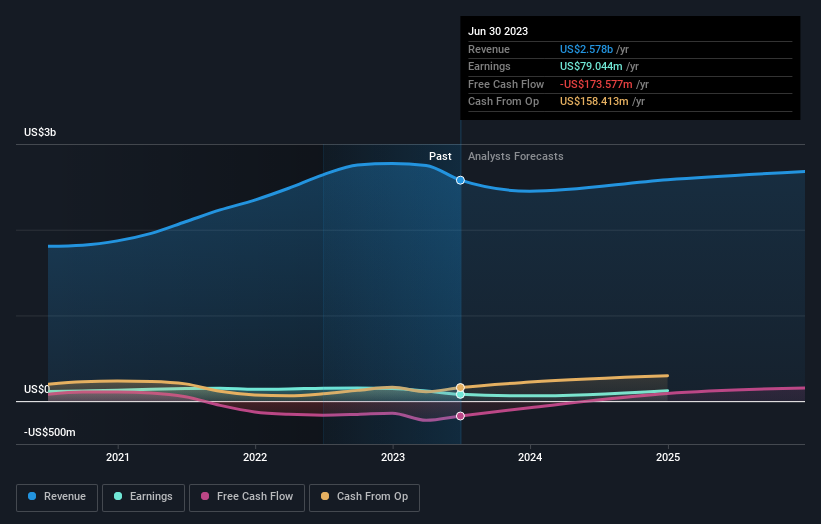Viewport: 821px width, 524px height.
Task: Click the Revenue row label in tooltip
Action: [x=489, y=49]
